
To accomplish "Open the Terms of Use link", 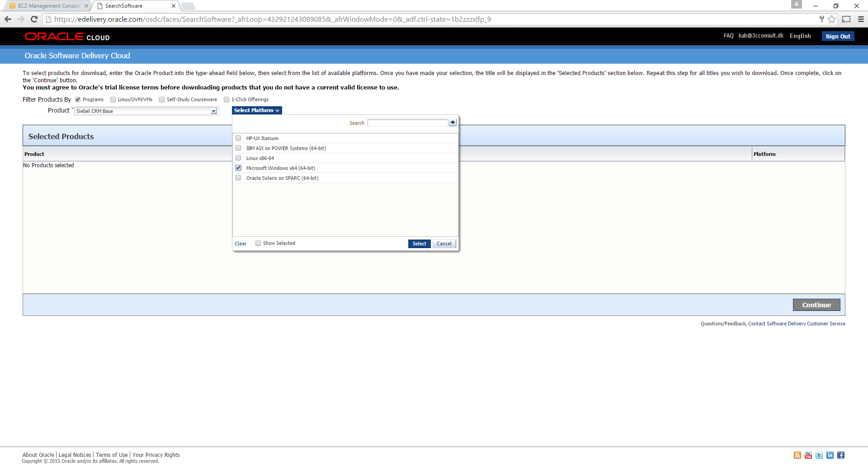I will coord(112,455).
